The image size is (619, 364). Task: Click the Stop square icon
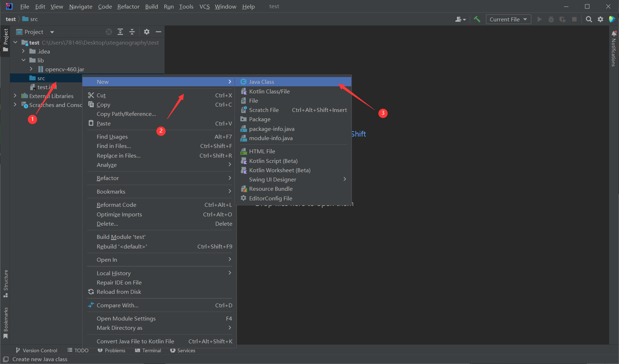[574, 19]
